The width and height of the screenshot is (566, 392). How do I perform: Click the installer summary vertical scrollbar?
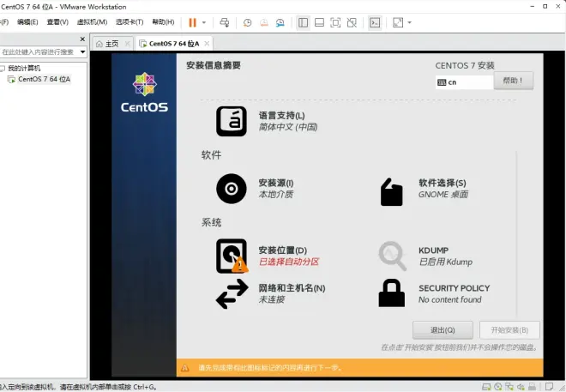(516, 234)
